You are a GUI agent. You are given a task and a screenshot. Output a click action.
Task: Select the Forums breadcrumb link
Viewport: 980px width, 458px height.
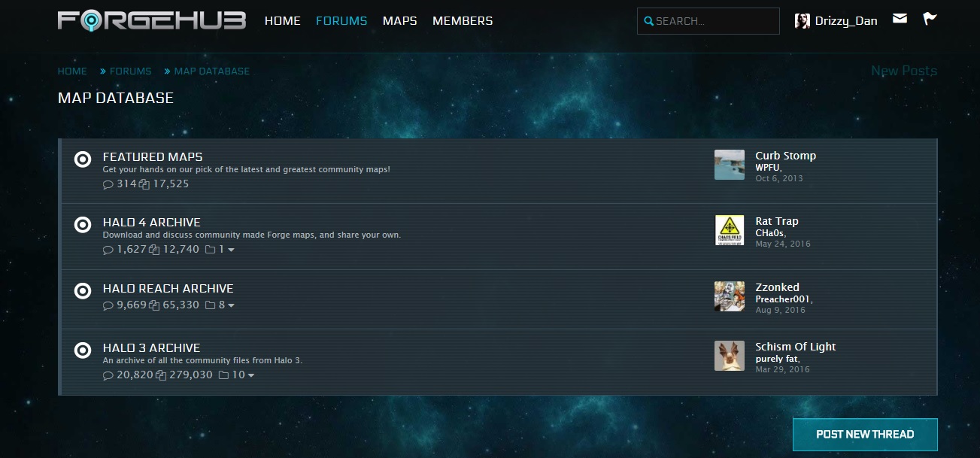(130, 71)
